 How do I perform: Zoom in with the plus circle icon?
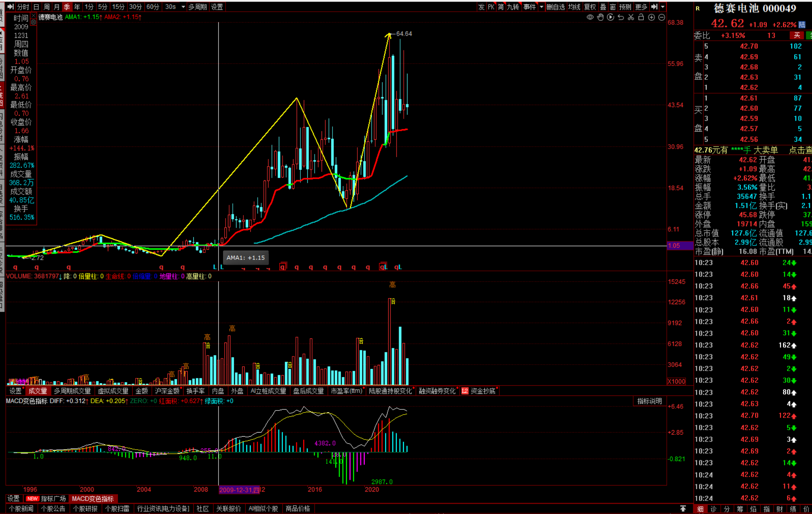[x=651, y=17]
